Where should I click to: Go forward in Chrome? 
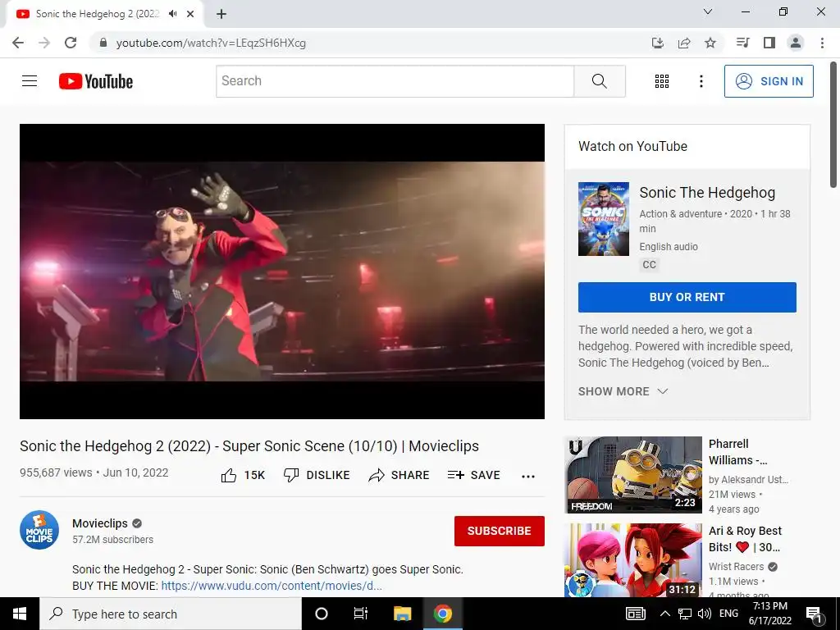click(x=44, y=43)
